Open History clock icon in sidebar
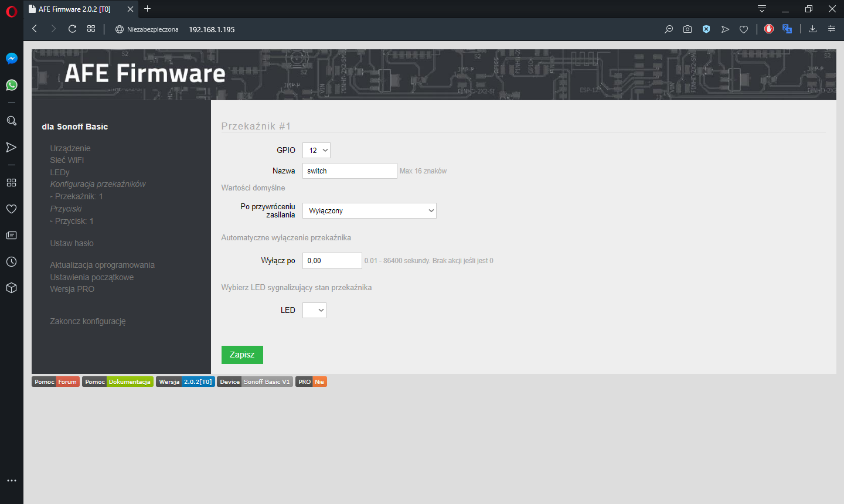This screenshot has width=844, height=504. pyautogui.click(x=11, y=261)
